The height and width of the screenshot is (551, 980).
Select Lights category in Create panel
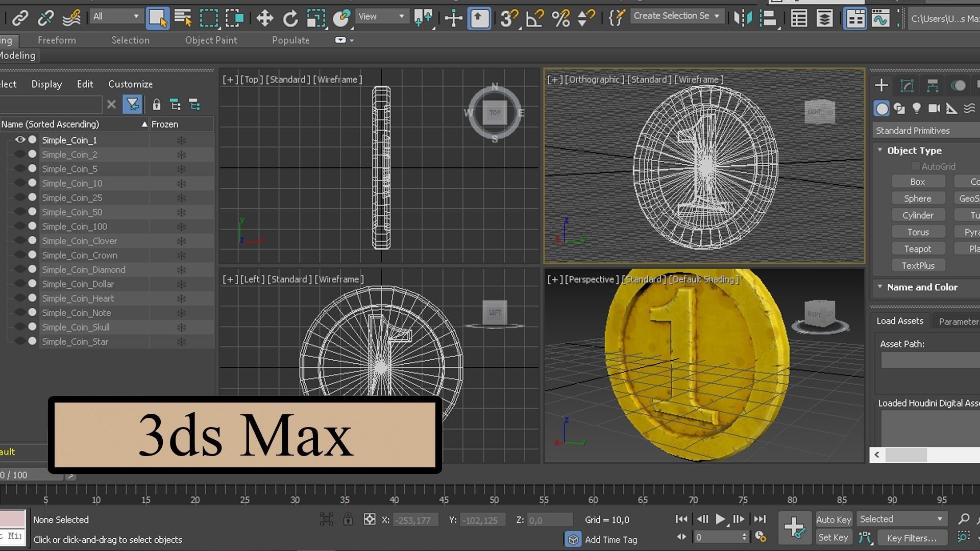917,108
